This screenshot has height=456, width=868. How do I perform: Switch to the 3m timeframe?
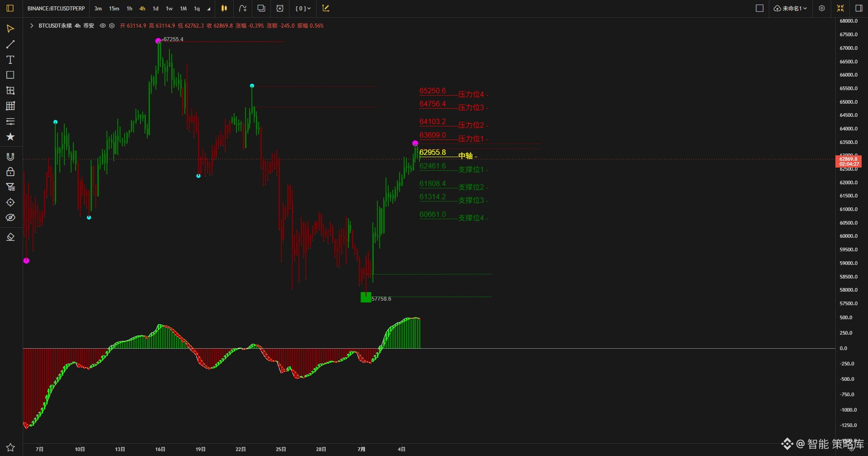point(98,9)
